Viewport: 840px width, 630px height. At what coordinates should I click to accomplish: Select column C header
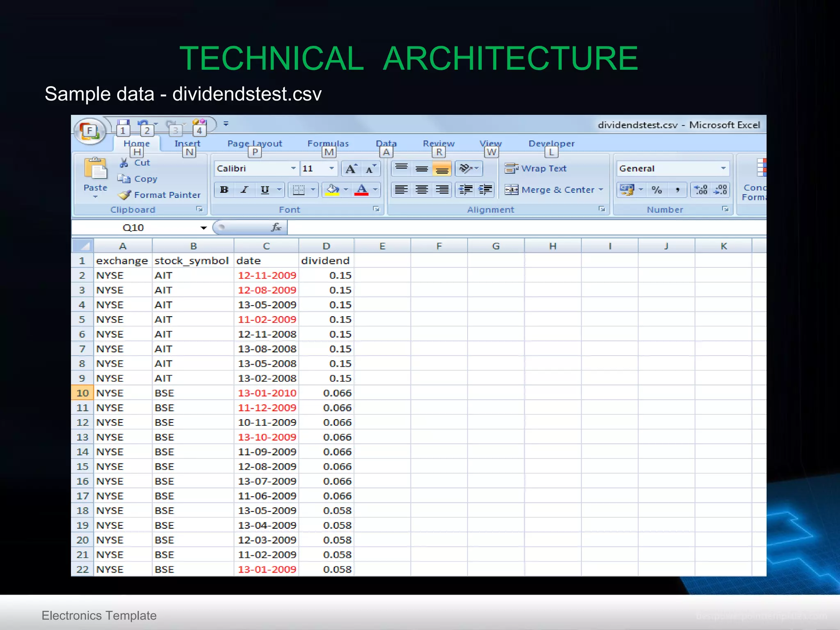(x=266, y=246)
